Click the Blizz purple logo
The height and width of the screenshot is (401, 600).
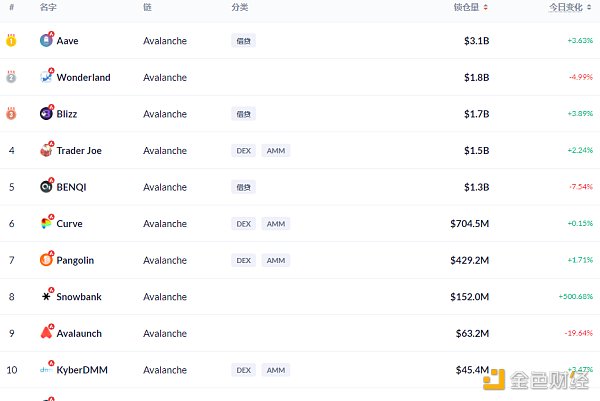[46, 114]
